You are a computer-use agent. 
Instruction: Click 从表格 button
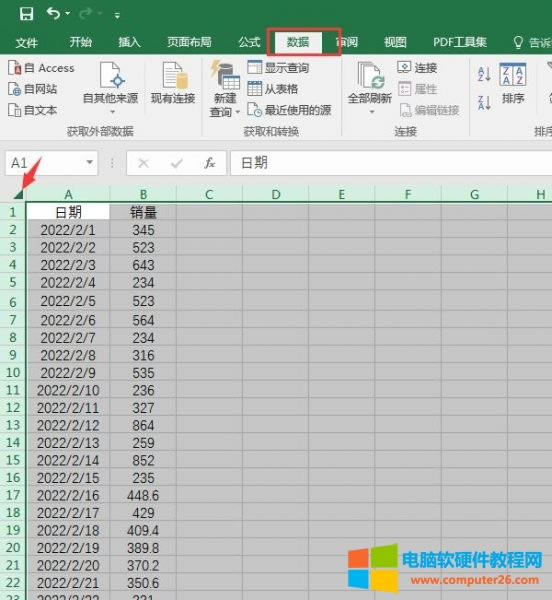272,89
